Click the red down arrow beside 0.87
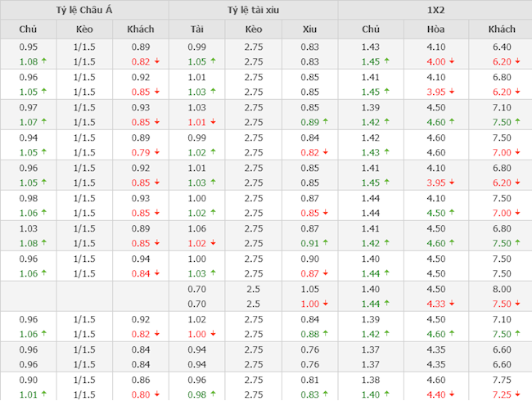Screen dimensions: 532x401 pos(326,273)
